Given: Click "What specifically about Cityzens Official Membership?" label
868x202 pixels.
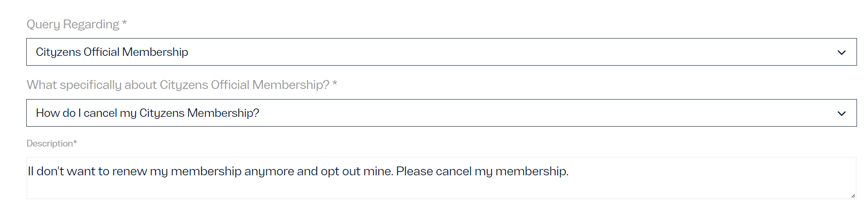Looking at the screenshot, I should [178, 85].
